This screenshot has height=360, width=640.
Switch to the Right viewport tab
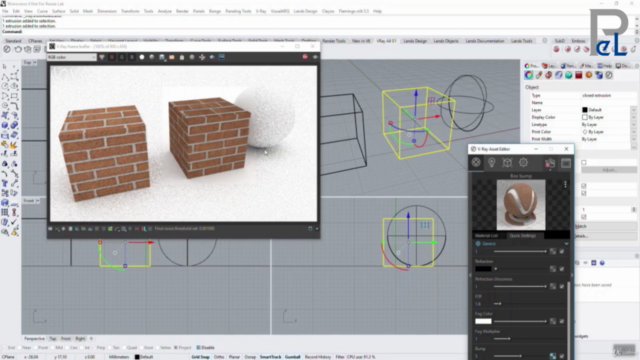pyautogui.click(x=80, y=338)
